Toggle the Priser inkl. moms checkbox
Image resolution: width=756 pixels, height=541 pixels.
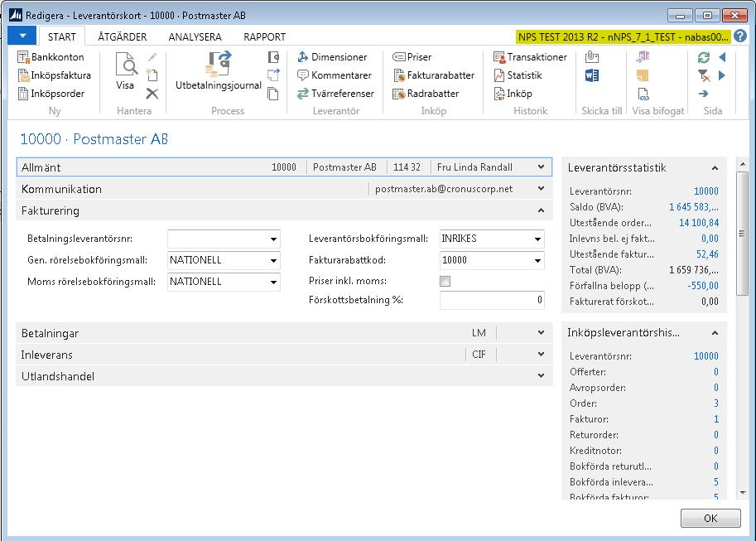click(445, 282)
